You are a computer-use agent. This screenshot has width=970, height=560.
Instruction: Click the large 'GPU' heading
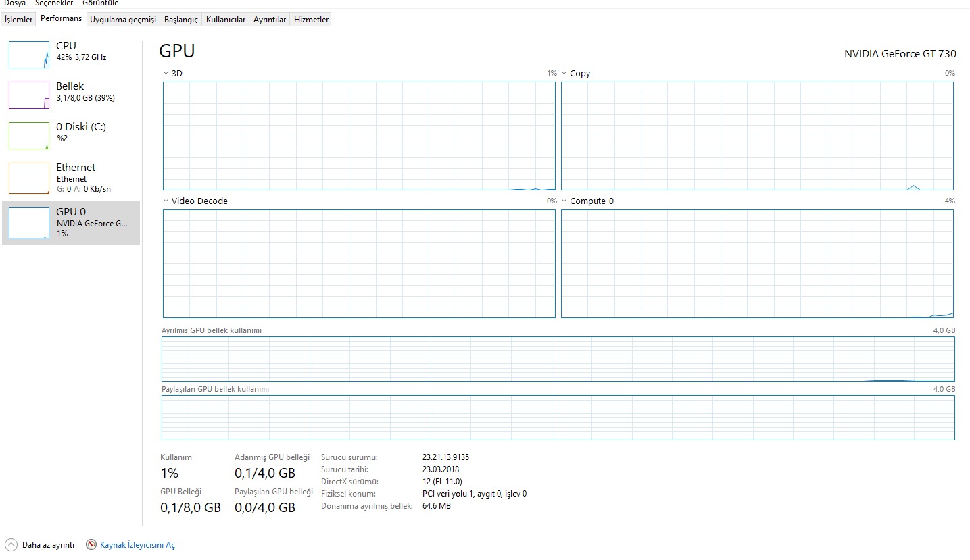click(177, 51)
